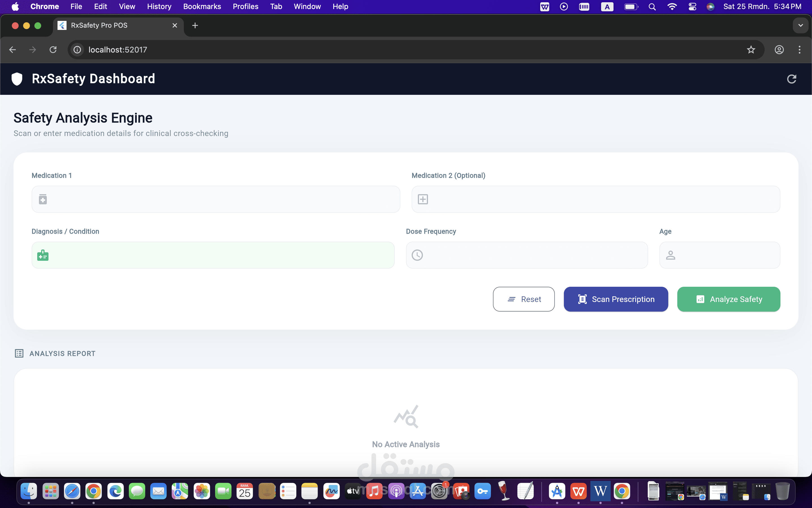The width and height of the screenshot is (812, 508).
Task: Open the Help menu
Action: coord(340,7)
